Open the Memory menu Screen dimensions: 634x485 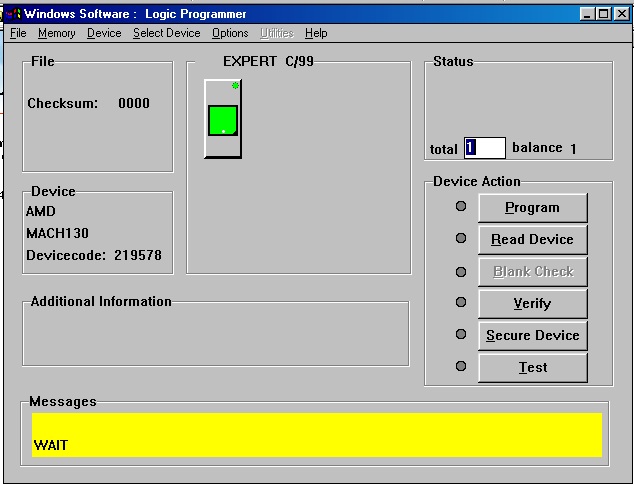pos(57,33)
